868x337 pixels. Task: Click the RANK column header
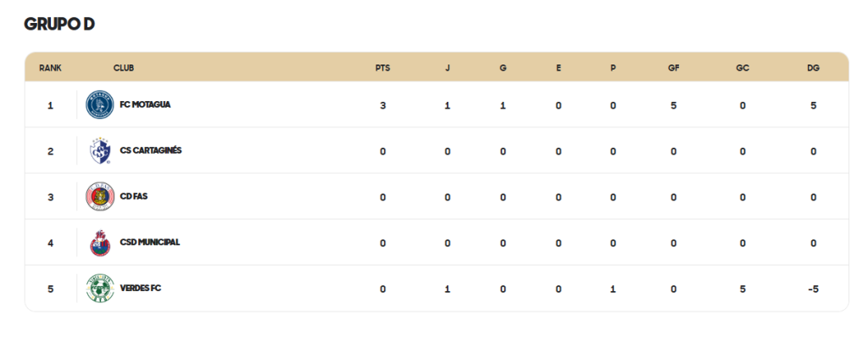[50, 68]
